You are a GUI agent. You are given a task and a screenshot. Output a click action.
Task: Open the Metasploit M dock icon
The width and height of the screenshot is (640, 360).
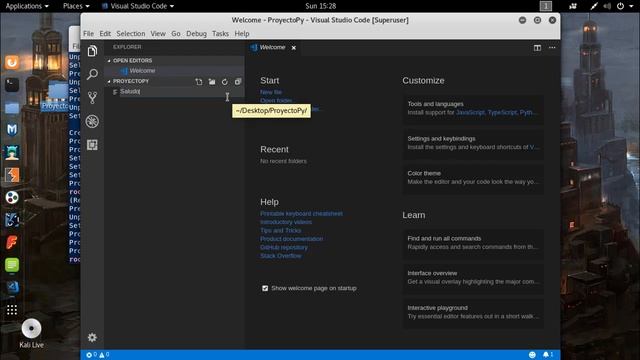click(x=12, y=130)
